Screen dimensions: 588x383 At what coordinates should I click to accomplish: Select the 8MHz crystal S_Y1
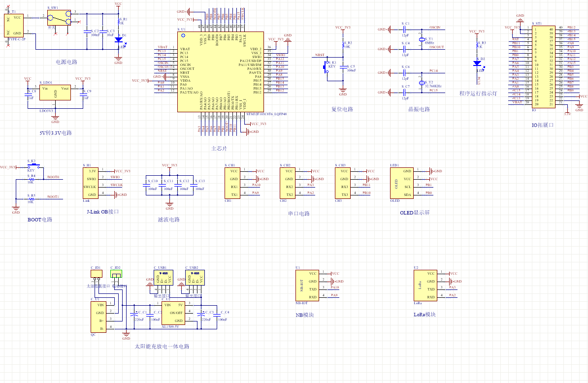[x=422, y=39]
